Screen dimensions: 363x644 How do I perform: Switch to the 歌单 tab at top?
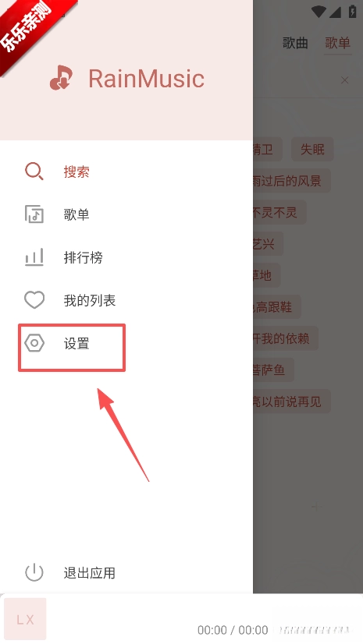(x=337, y=43)
